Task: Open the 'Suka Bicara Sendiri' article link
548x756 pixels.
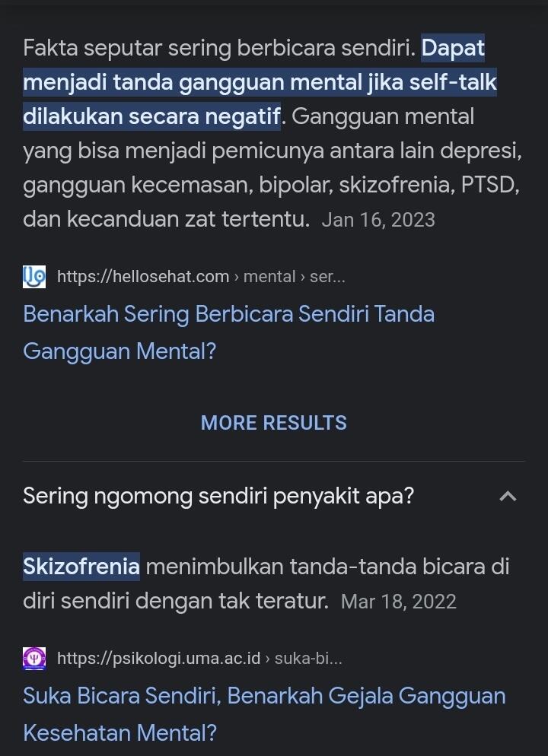Action: click(264, 695)
